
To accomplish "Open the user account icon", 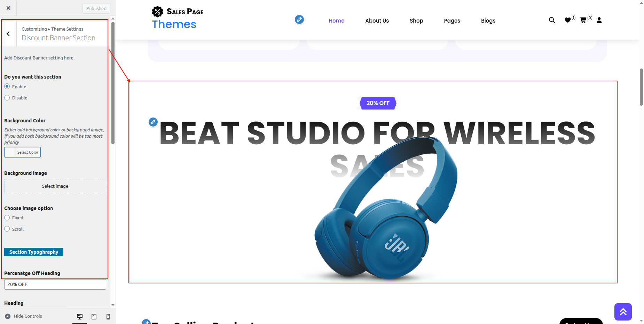I will tap(599, 20).
